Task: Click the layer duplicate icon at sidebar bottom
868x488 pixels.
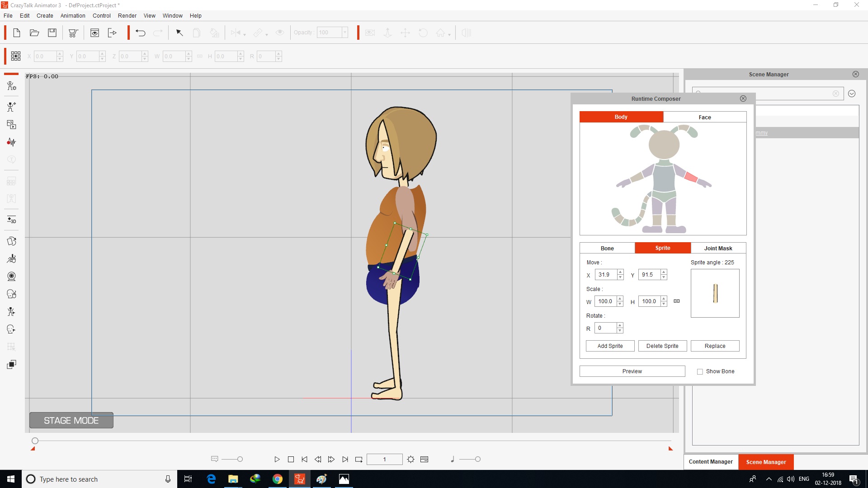Action: (x=12, y=365)
